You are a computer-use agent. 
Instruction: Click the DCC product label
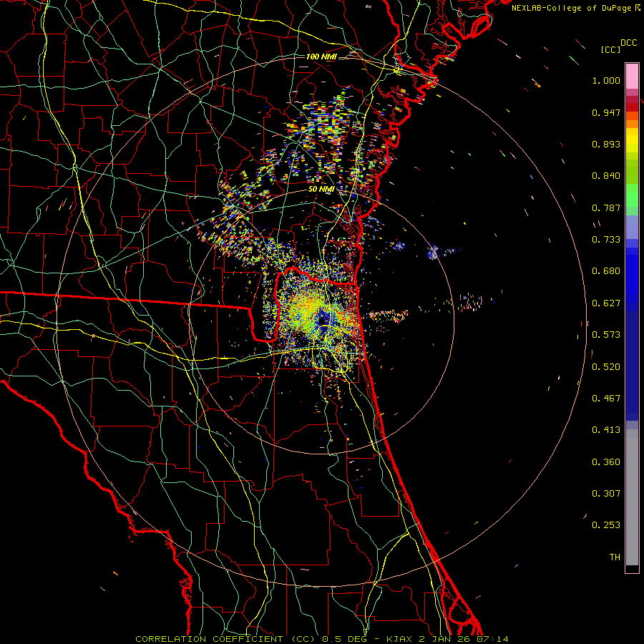tap(628, 43)
